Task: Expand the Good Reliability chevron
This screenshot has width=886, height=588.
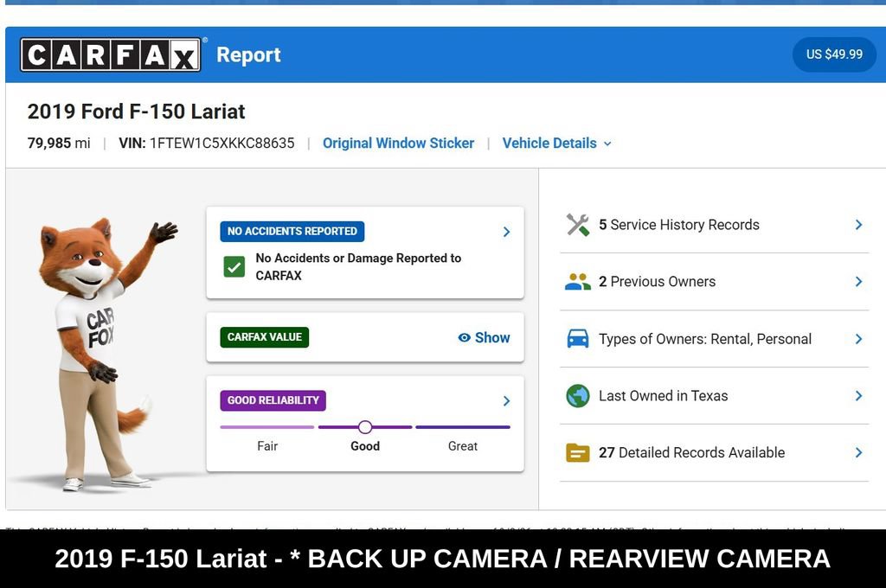Action: (506, 401)
